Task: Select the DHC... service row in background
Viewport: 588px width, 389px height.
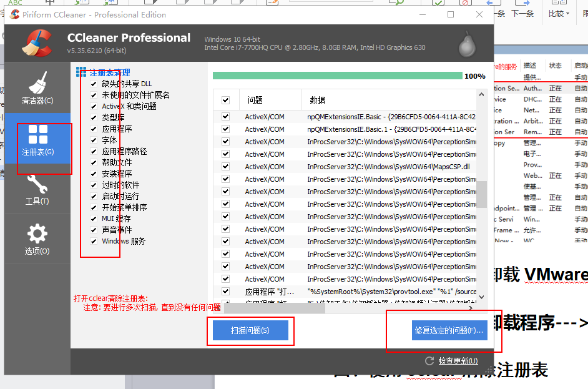Action: click(540, 99)
